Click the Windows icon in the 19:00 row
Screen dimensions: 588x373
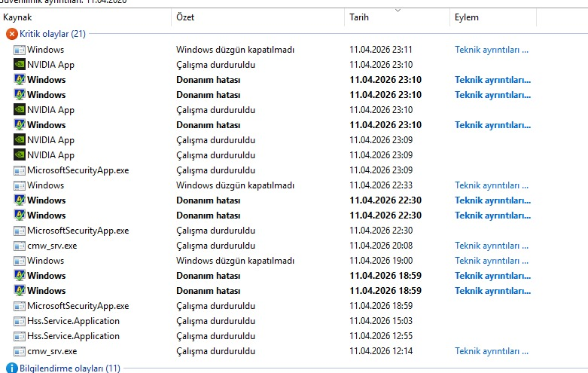[20, 261]
